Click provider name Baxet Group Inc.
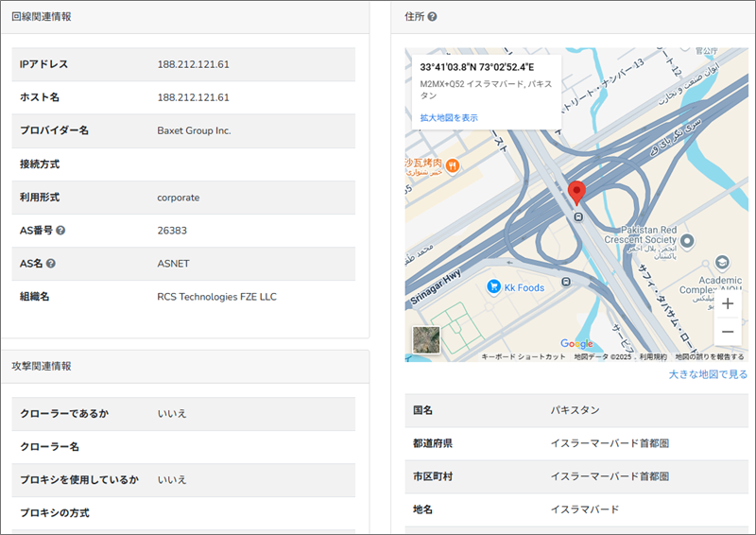The image size is (756, 535). 194,130
